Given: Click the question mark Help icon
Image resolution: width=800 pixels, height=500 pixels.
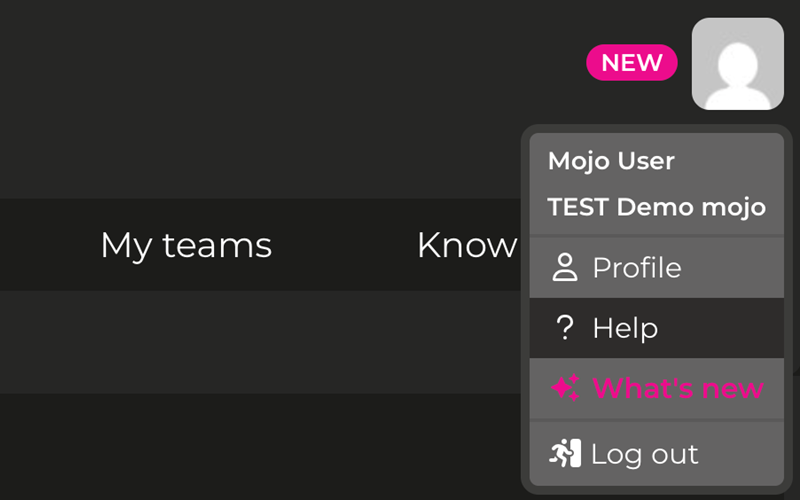Looking at the screenshot, I should [x=565, y=328].
